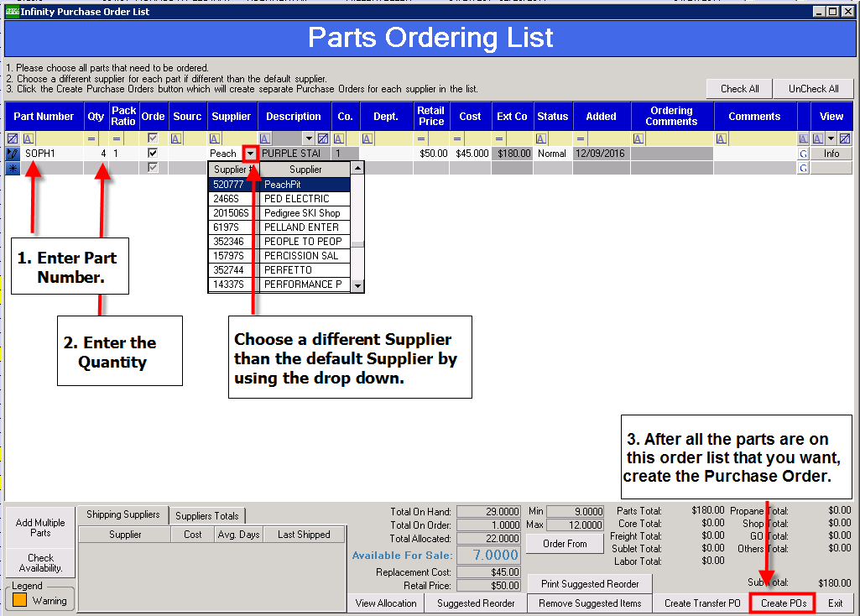Open the Description filter dropdown arrow

coord(310,138)
